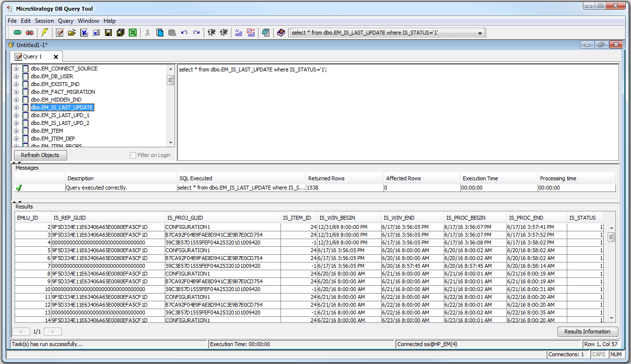
Task: Click the green Excel export icon
Action: coord(132,33)
